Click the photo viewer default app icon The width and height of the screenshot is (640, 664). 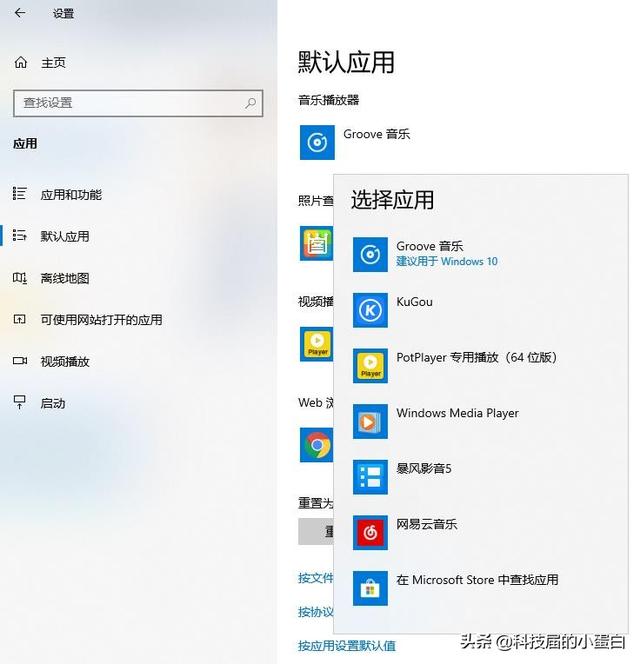(x=316, y=243)
